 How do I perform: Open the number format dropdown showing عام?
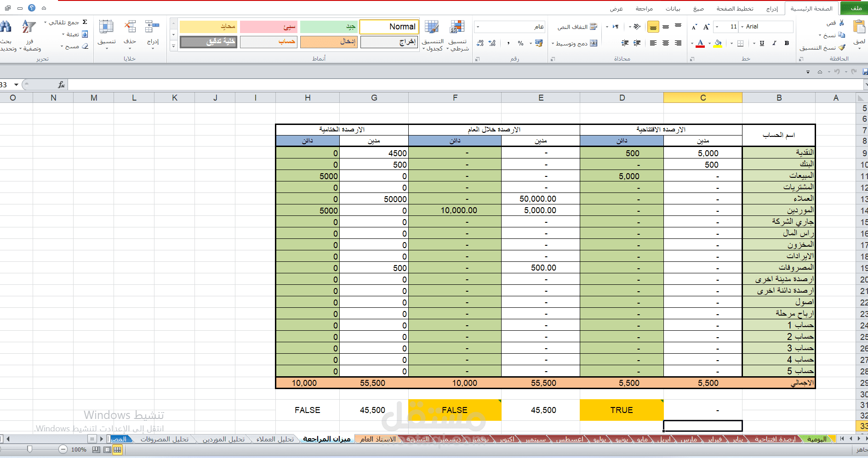[x=478, y=27]
